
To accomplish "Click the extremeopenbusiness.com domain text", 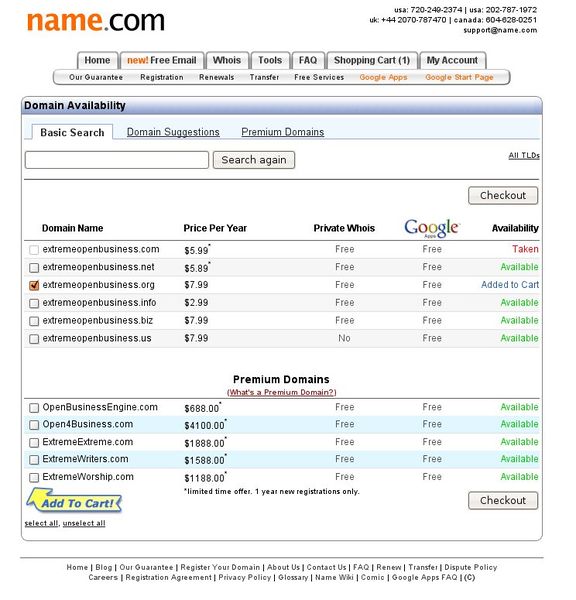I will [x=101, y=249].
